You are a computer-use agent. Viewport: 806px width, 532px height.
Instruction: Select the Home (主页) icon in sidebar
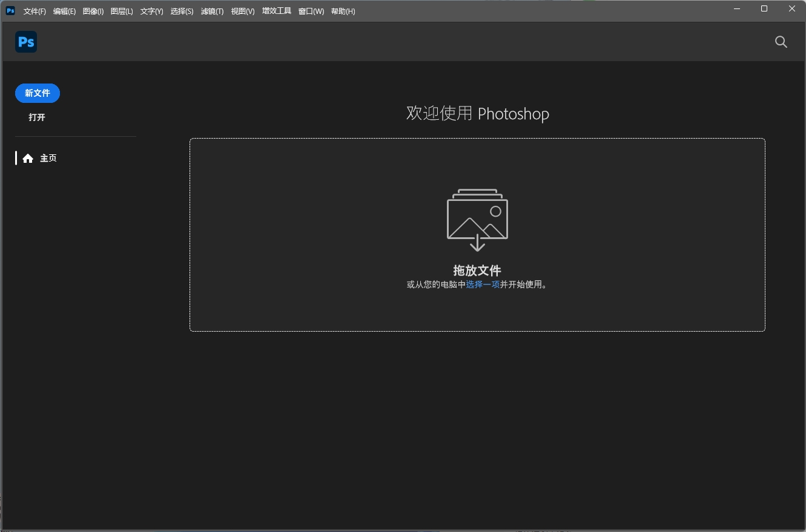point(28,158)
